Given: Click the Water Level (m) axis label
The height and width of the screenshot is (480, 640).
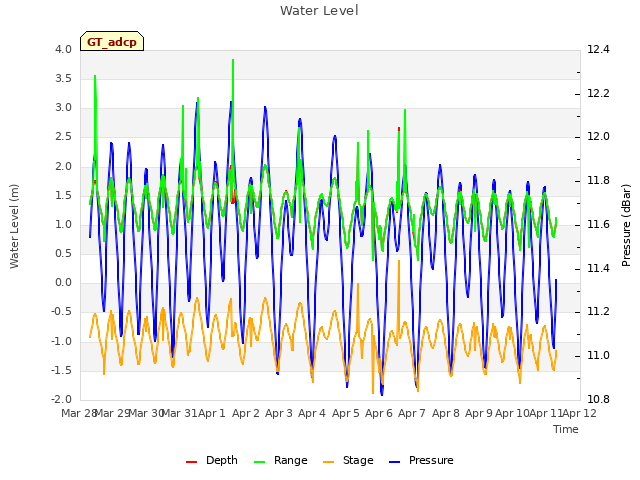Looking at the screenshot, I should pos(14,226).
